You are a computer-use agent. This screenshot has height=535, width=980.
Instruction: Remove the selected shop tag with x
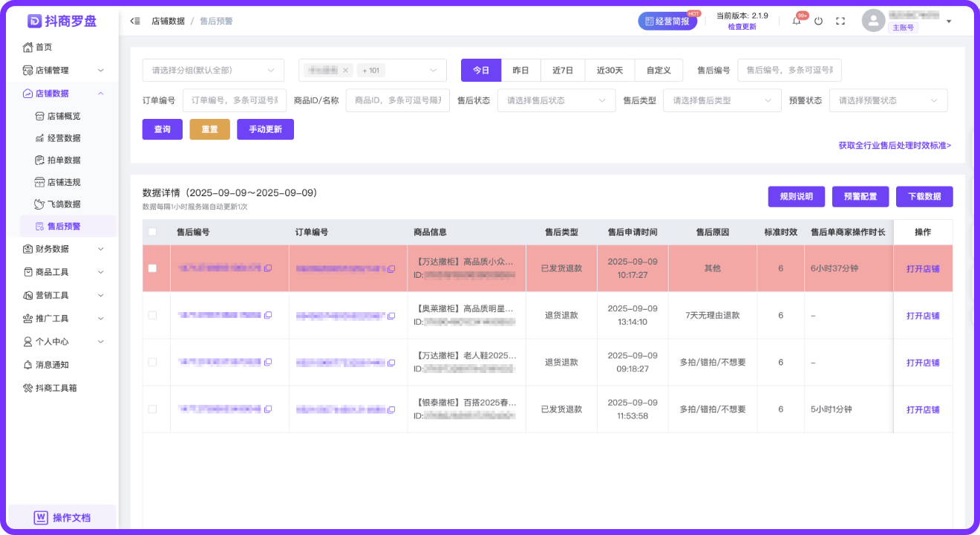[345, 71]
